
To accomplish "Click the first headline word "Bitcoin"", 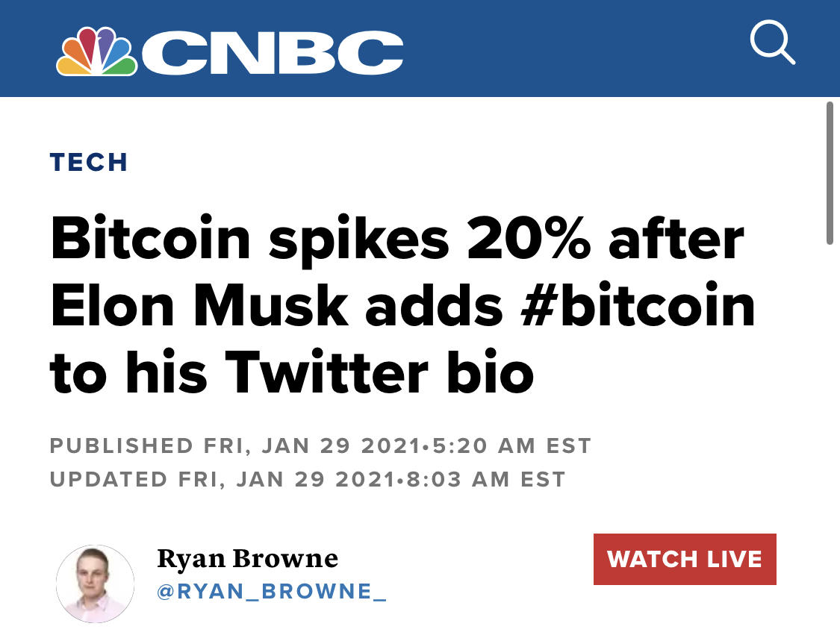I will point(151,238).
